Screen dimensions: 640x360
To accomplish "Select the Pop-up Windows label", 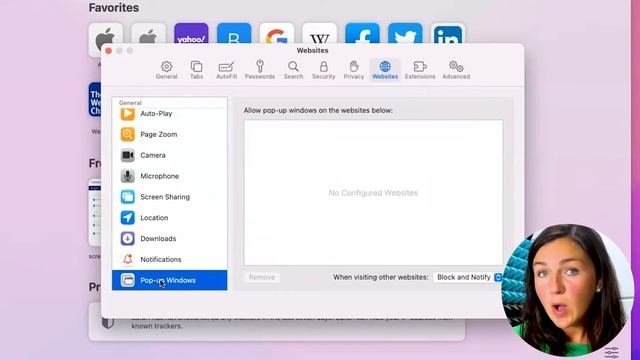I will click(x=168, y=280).
